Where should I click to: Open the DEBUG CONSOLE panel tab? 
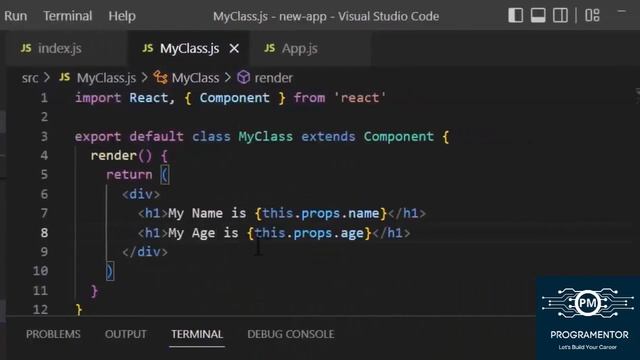291,334
